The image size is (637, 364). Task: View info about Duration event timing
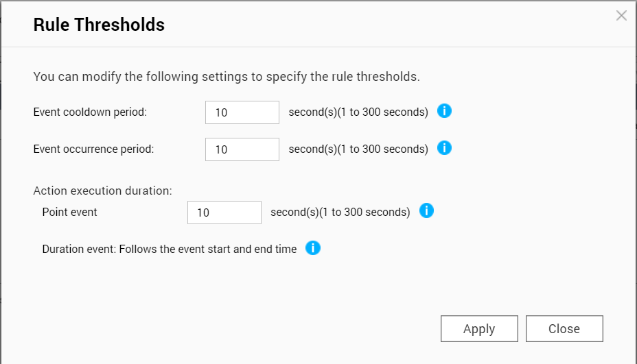313,247
